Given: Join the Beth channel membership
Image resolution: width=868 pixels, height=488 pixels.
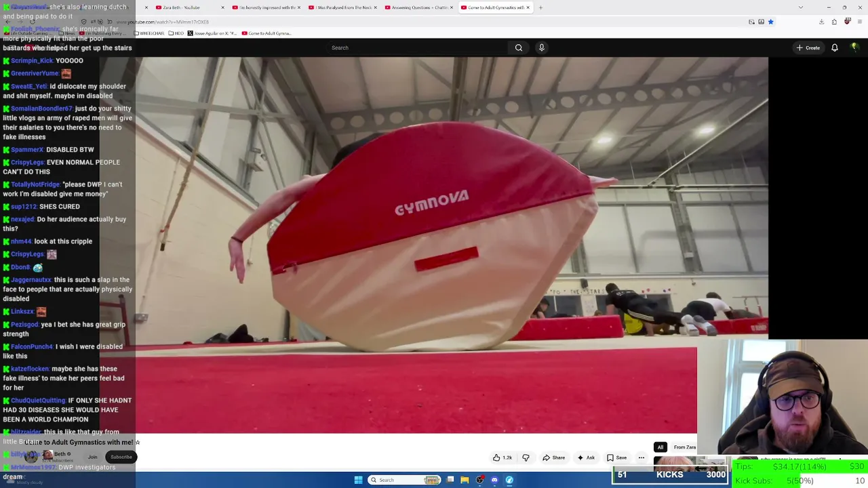Looking at the screenshot, I should point(92,457).
